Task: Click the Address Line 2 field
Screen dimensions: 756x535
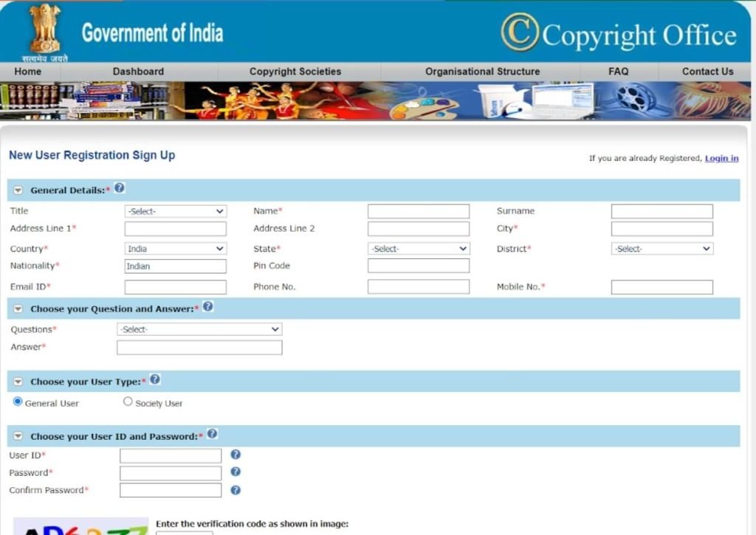Action: tap(419, 229)
